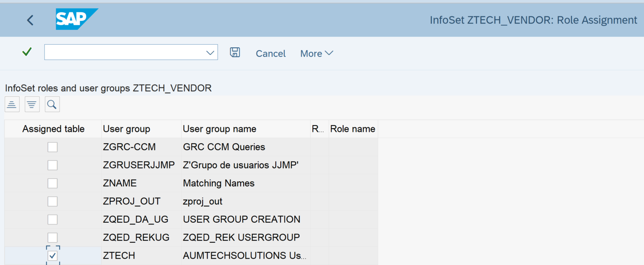Screen dimensions: 644x265
Task: Click the Save diskette icon
Action: coord(235,52)
